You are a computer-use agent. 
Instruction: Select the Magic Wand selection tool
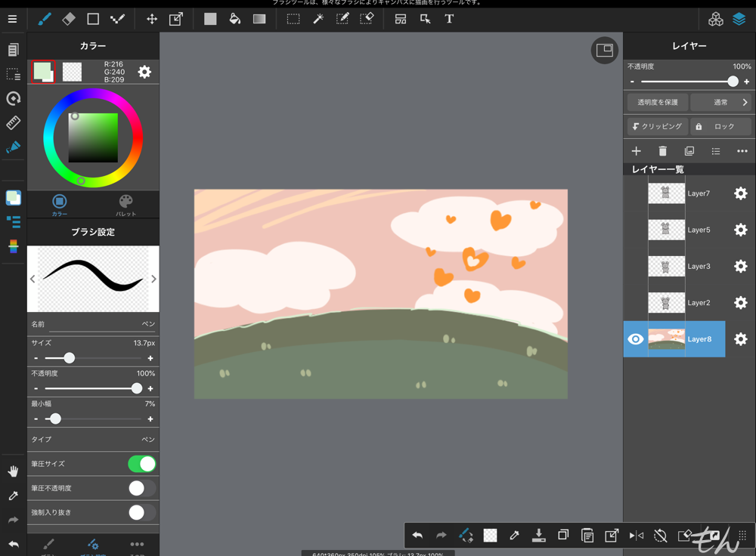318,19
